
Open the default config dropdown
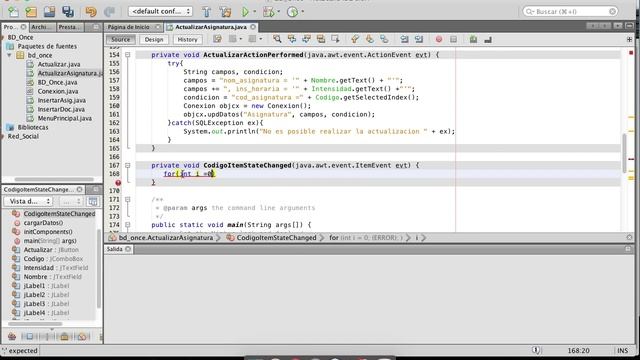coord(160,11)
